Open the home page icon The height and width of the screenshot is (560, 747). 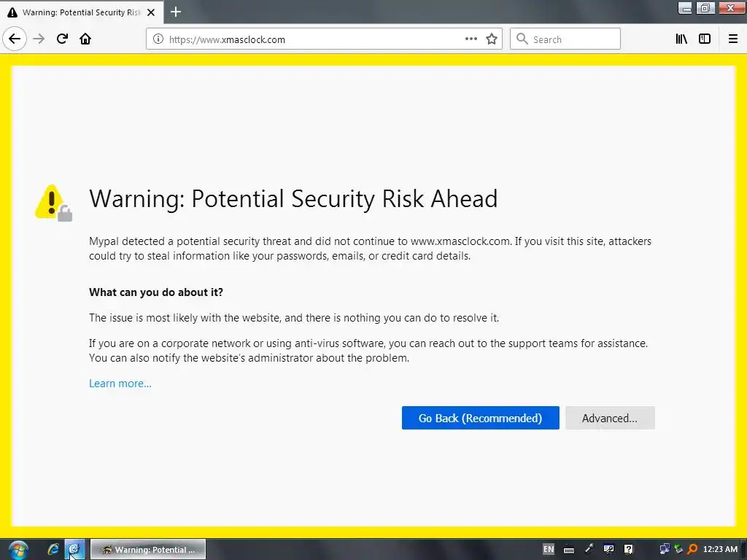click(86, 39)
